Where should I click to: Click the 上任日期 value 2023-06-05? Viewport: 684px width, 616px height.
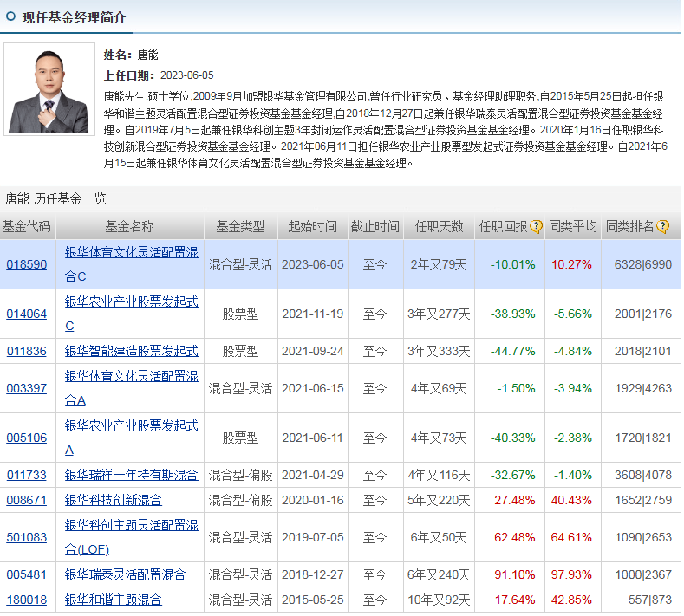coord(187,75)
